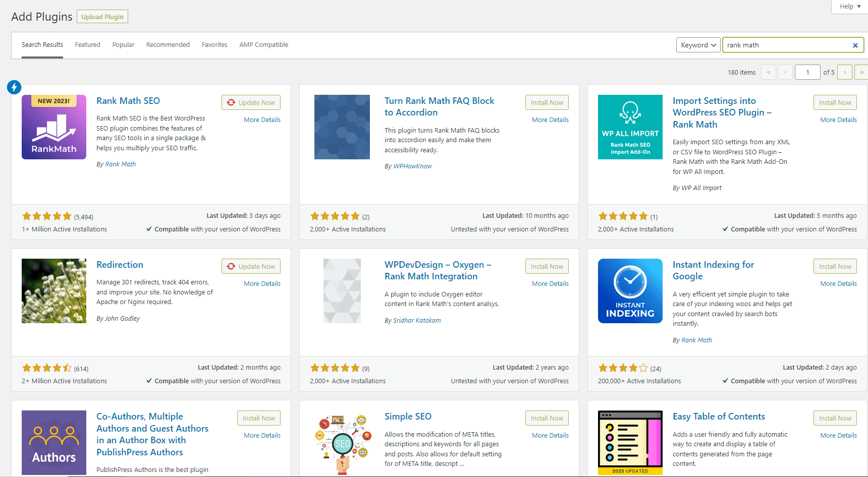The height and width of the screenshot is (477, 868).
Task: Click the Redirection plugin flower thumbnail
Action: point(54,291)
